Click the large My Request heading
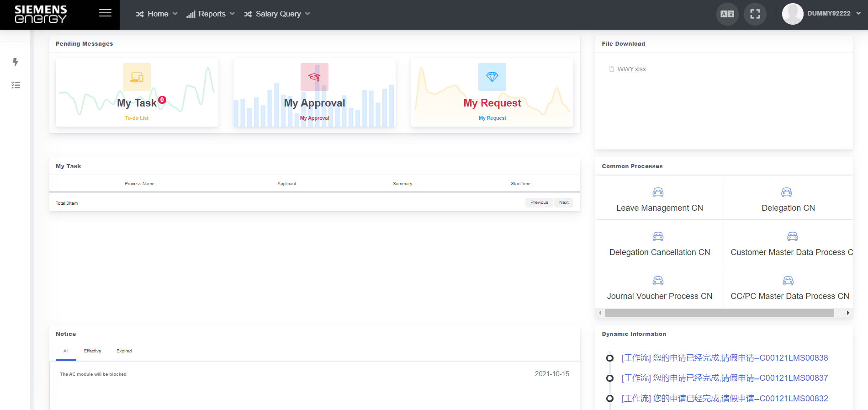 [x=492, y=103]
